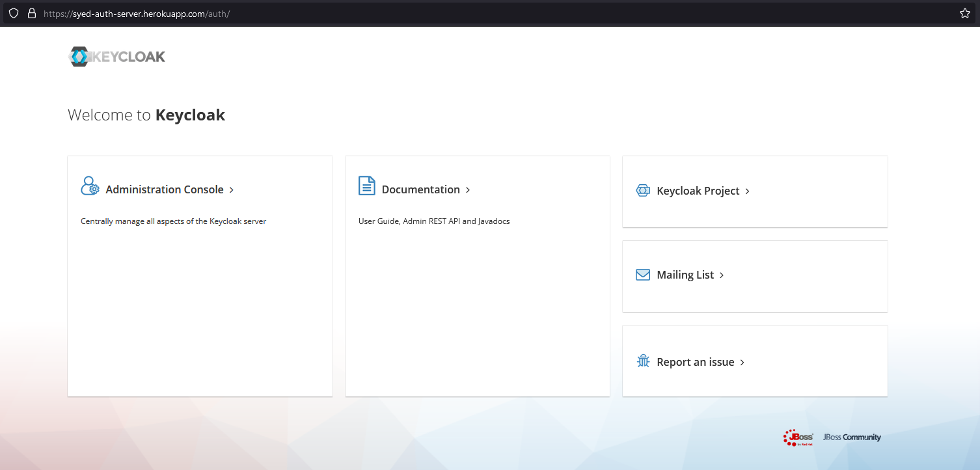Click the Mailing List envelope icon
This screenshot has height=470, width=980.
(x=643, y=275)
